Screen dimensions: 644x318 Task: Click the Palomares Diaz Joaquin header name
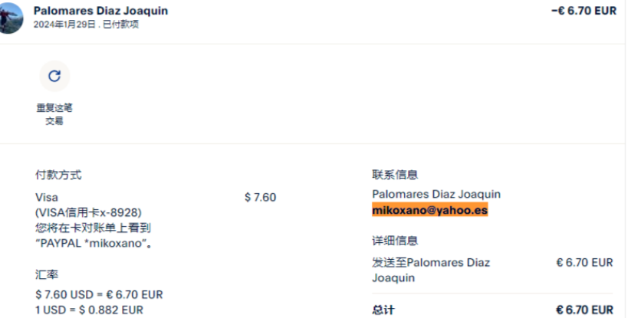pos(100,11)
